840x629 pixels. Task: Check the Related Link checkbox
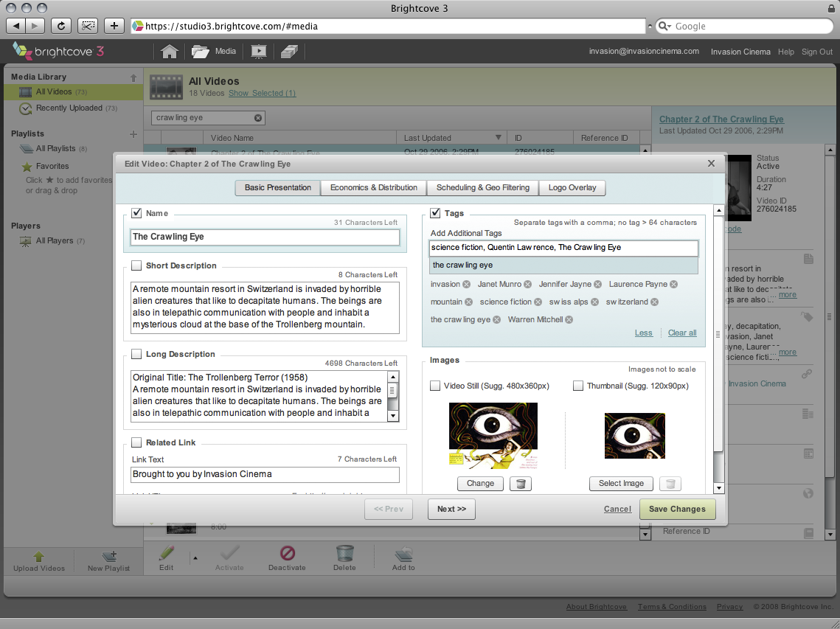point(136,442)
